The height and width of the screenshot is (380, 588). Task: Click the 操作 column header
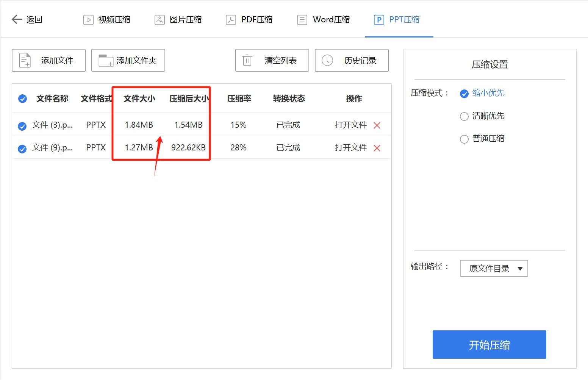click(354, 99)
